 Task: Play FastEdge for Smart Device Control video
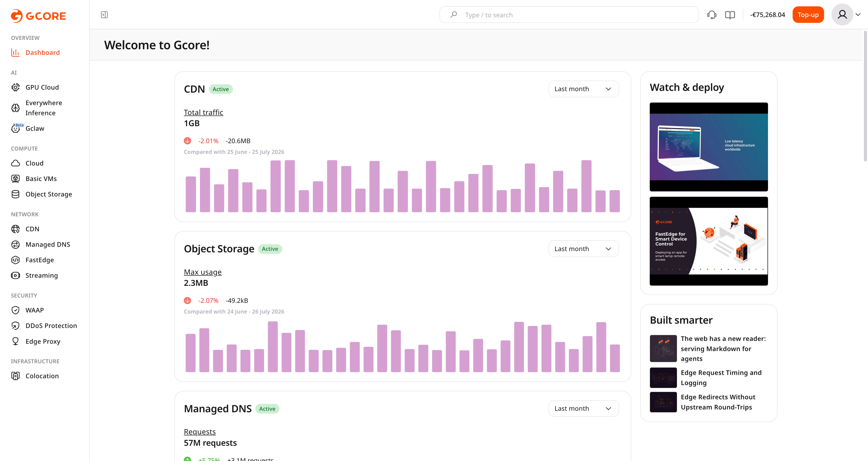coord(709,241)
